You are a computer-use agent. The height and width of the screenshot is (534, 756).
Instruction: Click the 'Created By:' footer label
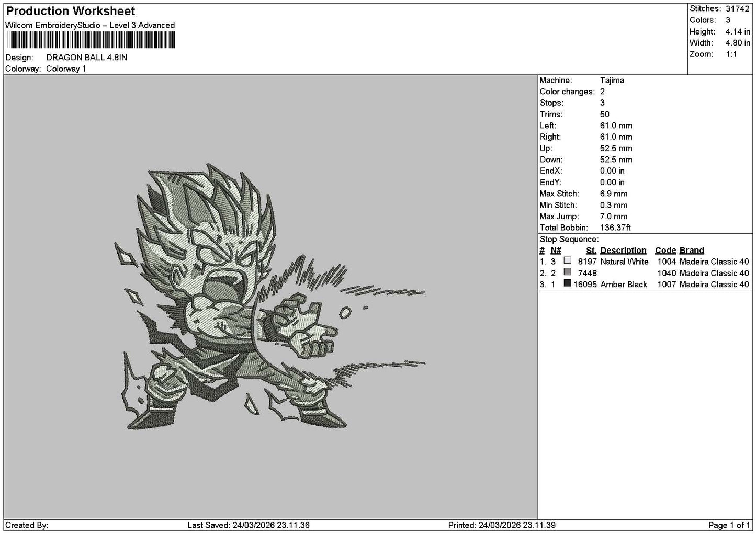click(x=27, y=525)
